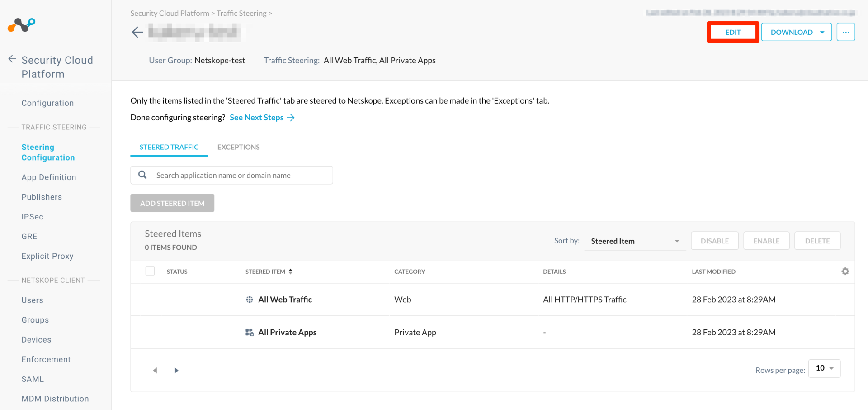Switch to the Exceptions tab
The height and width of the screenshot is (410, 868).
tap(238, 147)
